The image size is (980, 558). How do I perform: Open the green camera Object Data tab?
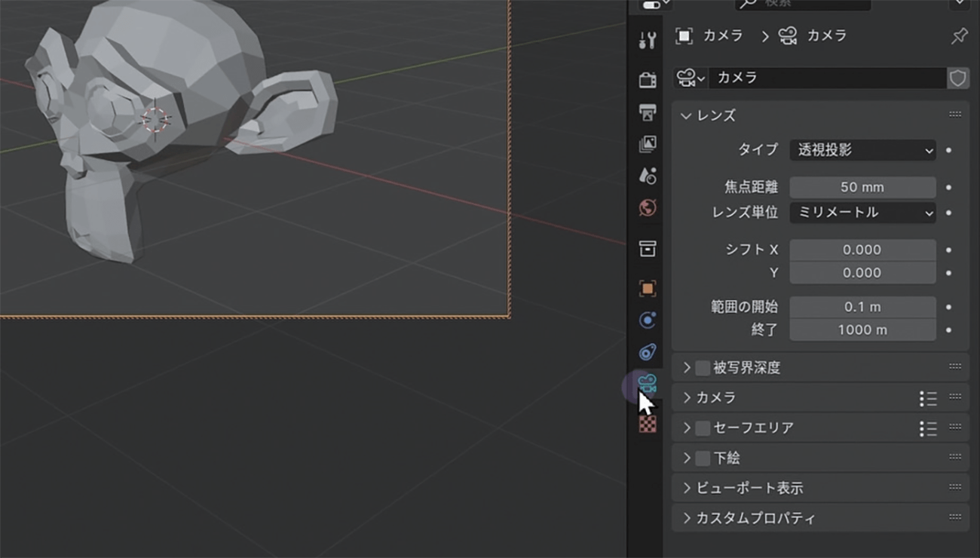coord(647,383)
